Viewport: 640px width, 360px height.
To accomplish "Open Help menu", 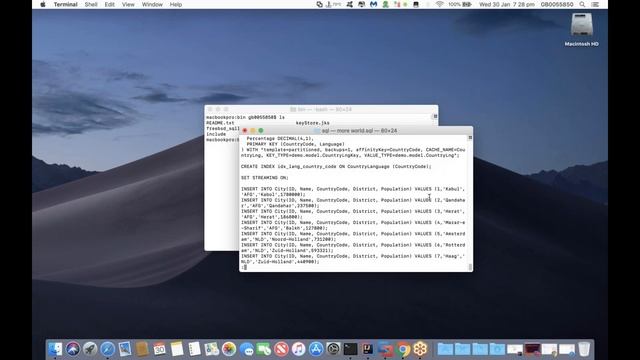I will (x=176, y=4).
